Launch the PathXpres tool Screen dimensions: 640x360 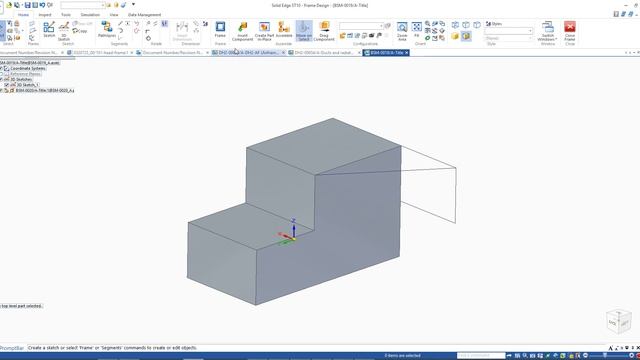pos(107,29)
